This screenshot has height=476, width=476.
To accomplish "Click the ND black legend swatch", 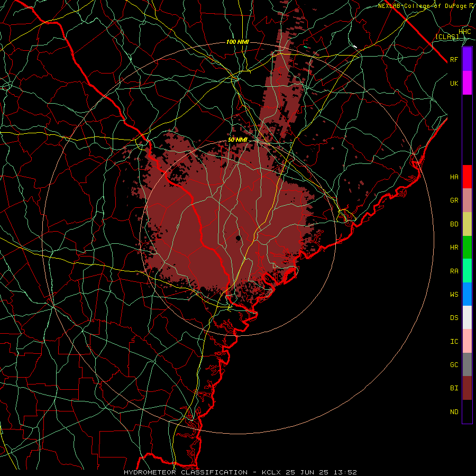I will 467,411.
